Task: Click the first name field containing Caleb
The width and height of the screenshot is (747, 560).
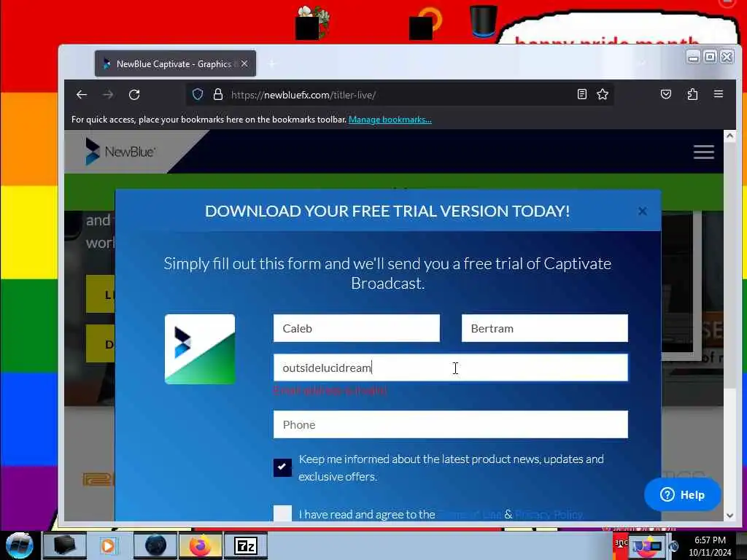Action: pos(356,328)
